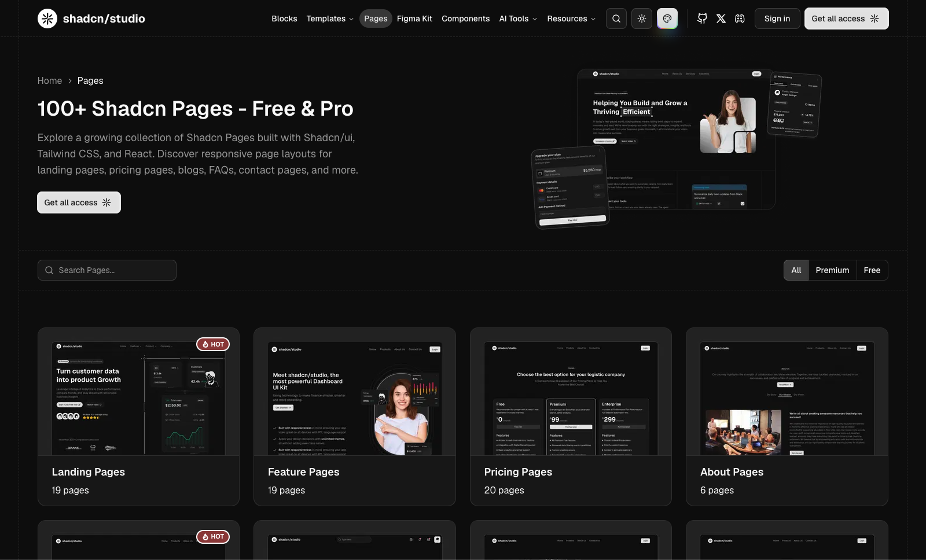This screenshot has width=926, height=560.
Task: Open Figma Kit nav item
Action: [x=414, y=19]
